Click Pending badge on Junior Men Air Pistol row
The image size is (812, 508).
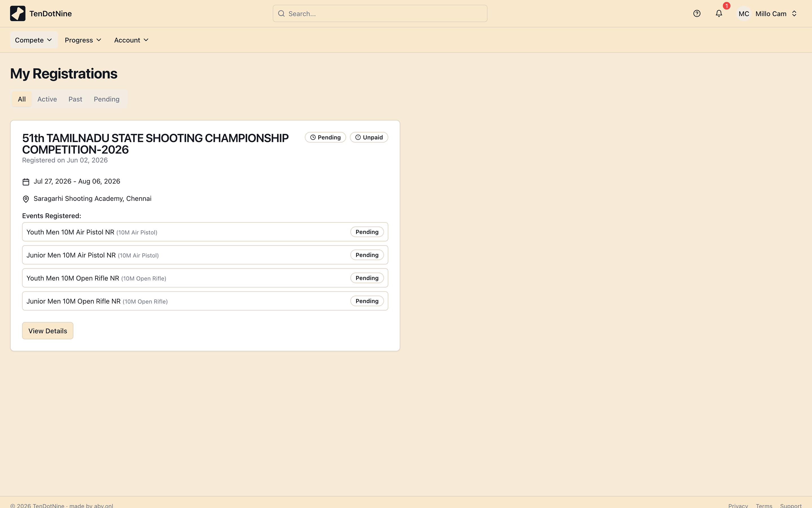[367, 255]
